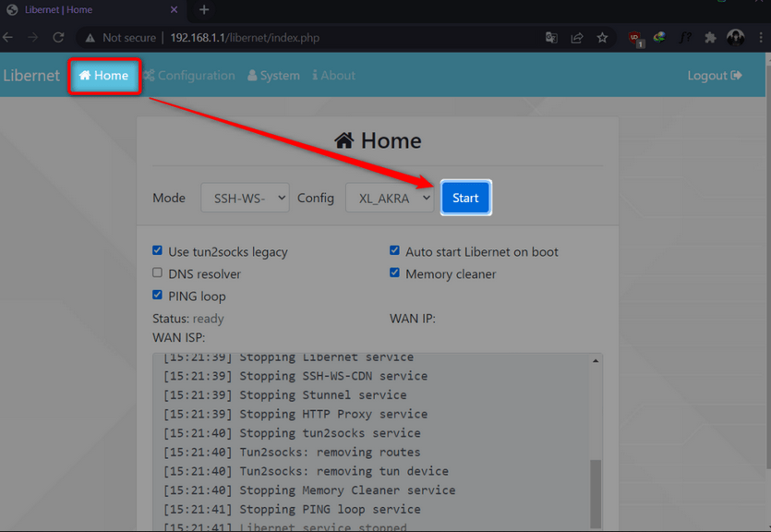Click the WAN ISP: label
Screen dimensions: 771x532
178,338
